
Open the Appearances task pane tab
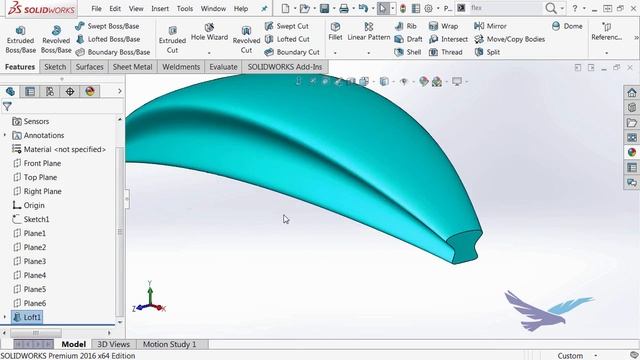(x=632, y=152)
